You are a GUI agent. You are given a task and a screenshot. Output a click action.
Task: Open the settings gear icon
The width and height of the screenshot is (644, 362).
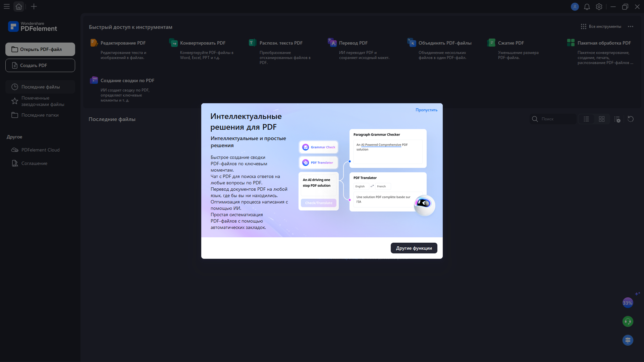click(599, 7)
